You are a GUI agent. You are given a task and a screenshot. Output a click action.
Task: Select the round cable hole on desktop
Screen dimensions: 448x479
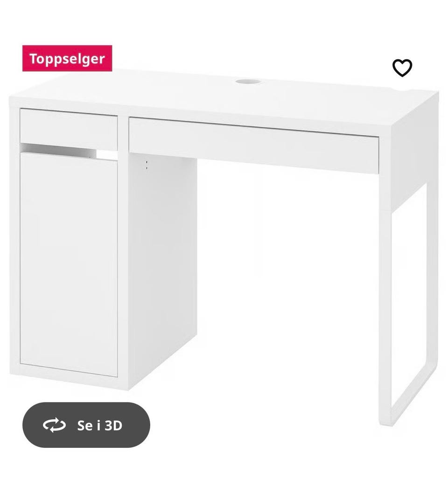coord(247,81)
